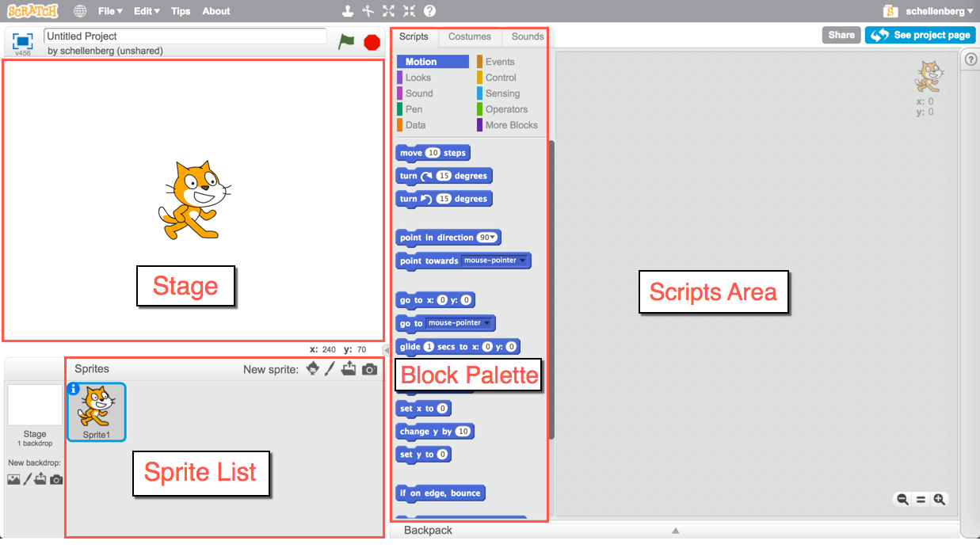Screen dimensions: 980x552
Task: Toggle full screen stage mode
Action: click(22, 41)
